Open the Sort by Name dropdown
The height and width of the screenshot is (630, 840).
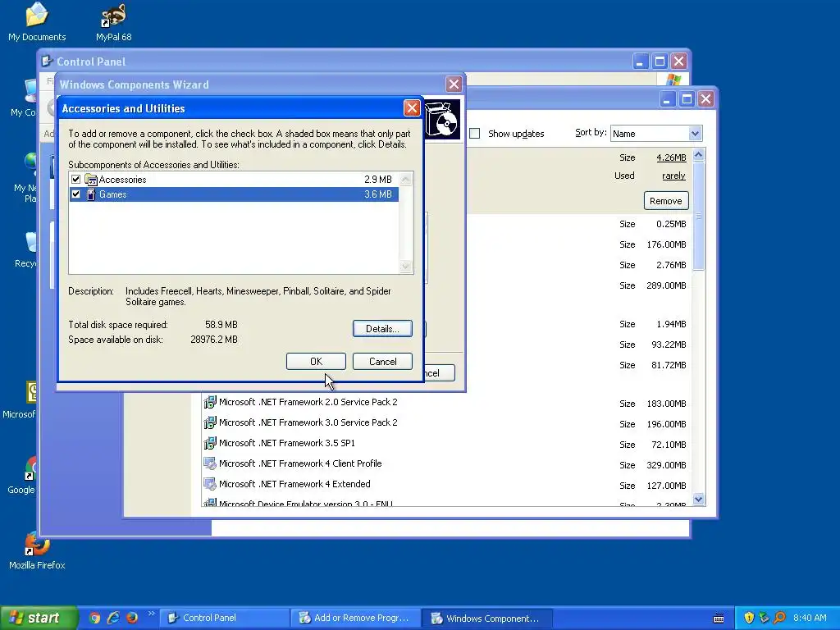(x=695, y=134)
